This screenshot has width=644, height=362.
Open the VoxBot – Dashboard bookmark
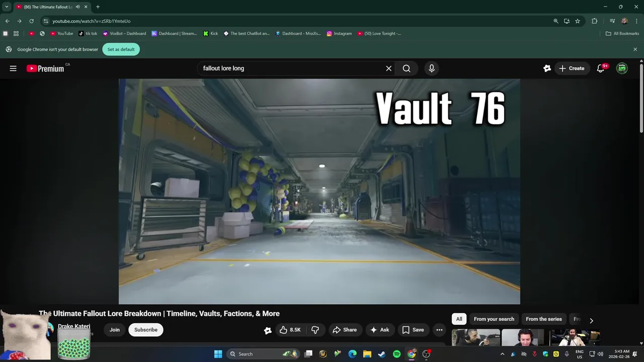(x=124, y=34)
